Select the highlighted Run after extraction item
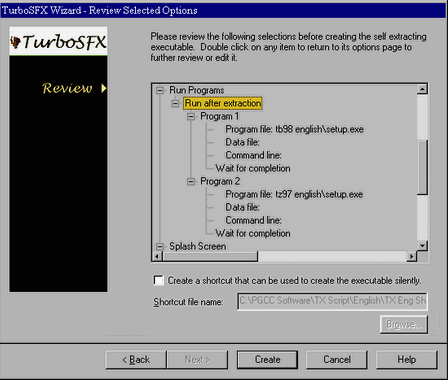448x380 pixels. point(223,103)
